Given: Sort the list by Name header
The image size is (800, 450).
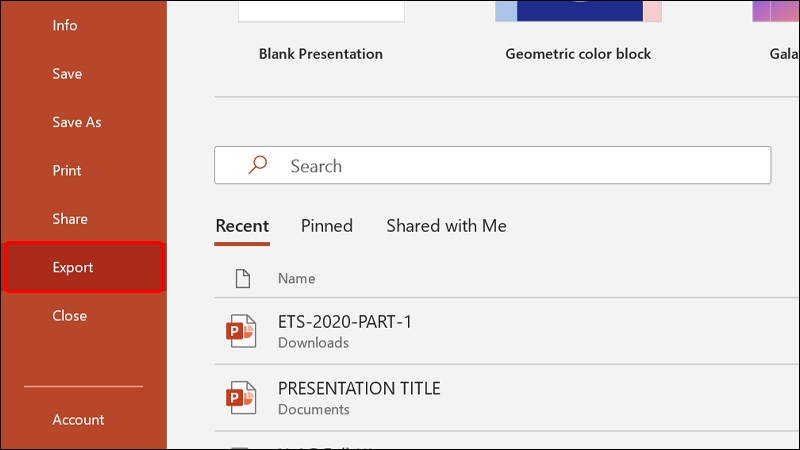Looking at the screenshot, I should (x=296, y=278).
